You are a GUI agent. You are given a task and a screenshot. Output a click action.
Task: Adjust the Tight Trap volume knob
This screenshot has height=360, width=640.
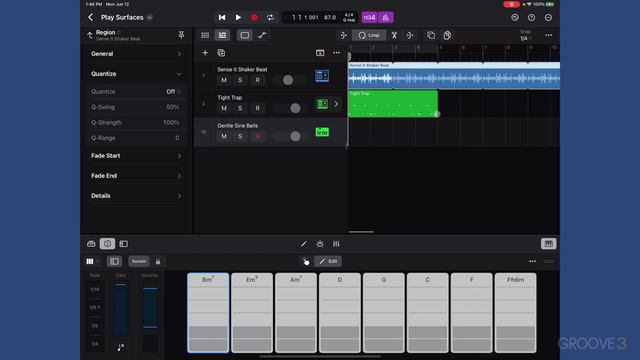coord(295,108)
